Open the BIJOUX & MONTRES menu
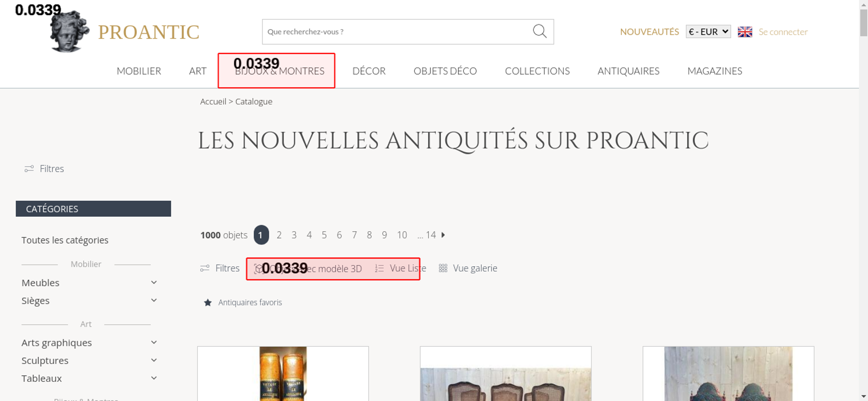Image resolution: width=868 pixels, height=401 pixels. click(x=279, y=71)
